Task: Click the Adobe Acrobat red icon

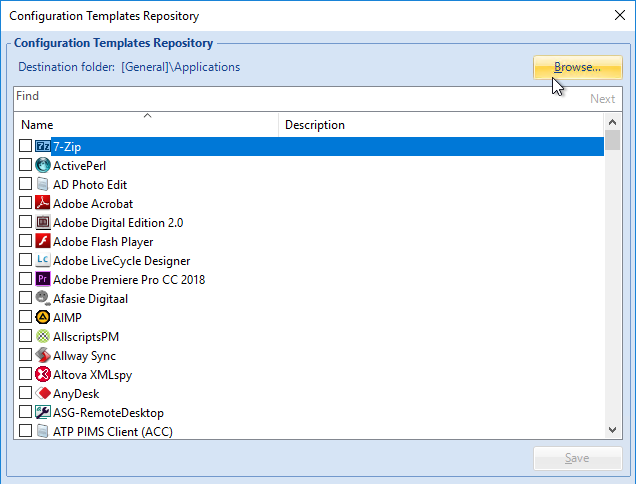Action: coord(43,203)
